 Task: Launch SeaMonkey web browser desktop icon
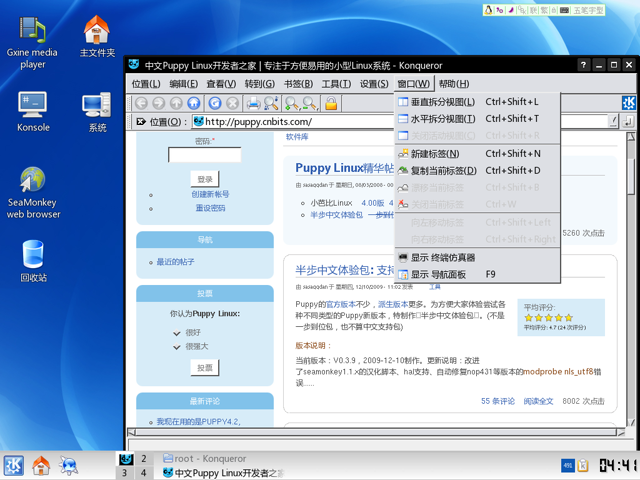(x=33, y=193)
